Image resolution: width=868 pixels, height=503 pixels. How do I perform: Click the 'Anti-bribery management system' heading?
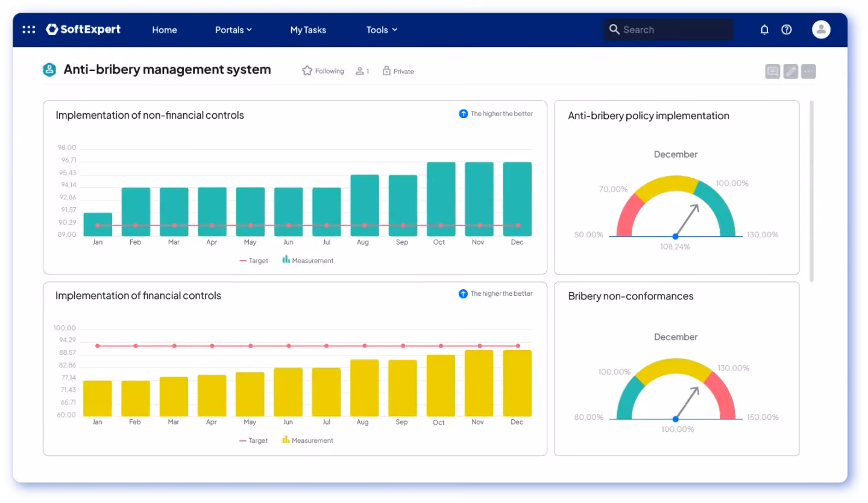(x=167, y=69)
